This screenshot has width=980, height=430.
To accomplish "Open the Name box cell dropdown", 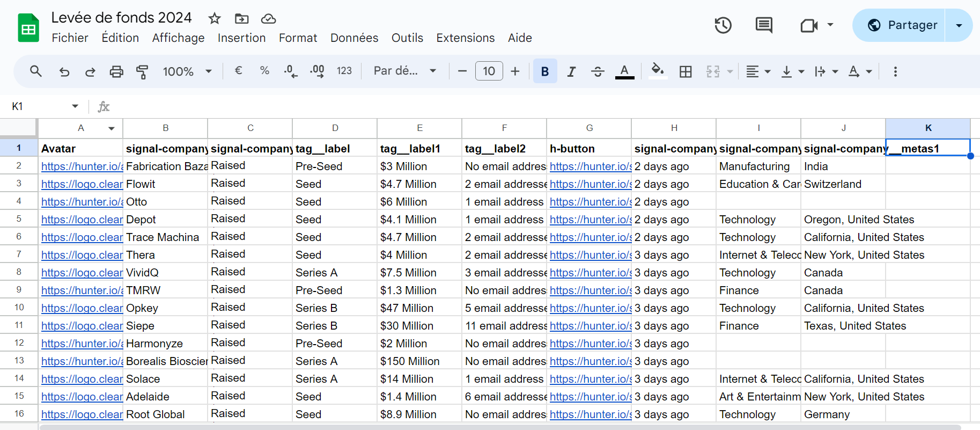I will pyautogui.click(x=75, y=106).
